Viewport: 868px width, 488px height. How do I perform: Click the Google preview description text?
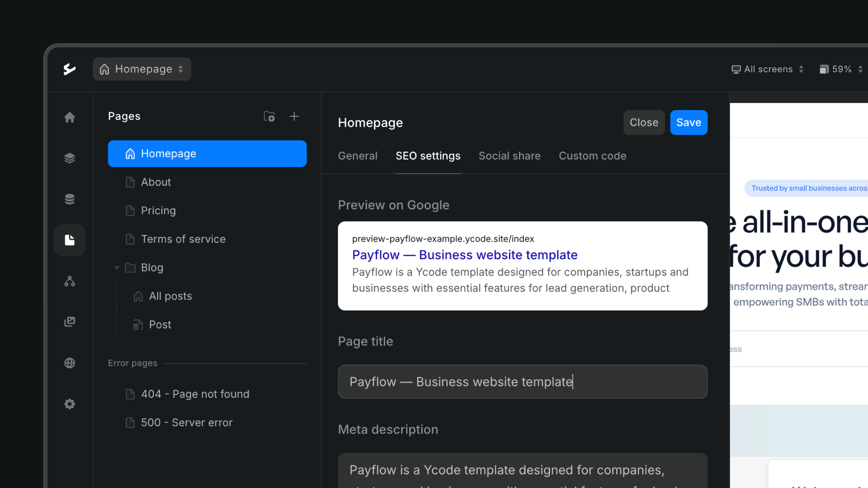[x=520, y=280]
